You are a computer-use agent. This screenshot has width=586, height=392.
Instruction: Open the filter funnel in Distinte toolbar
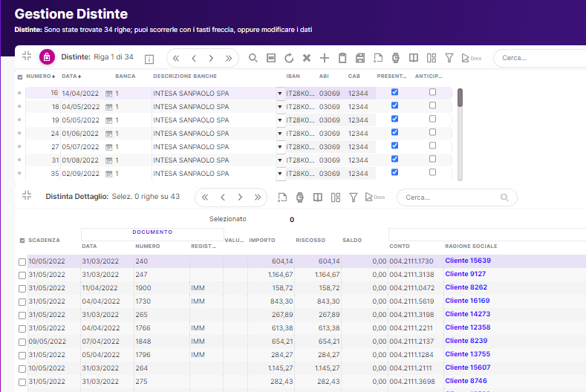tap(449, 58)
